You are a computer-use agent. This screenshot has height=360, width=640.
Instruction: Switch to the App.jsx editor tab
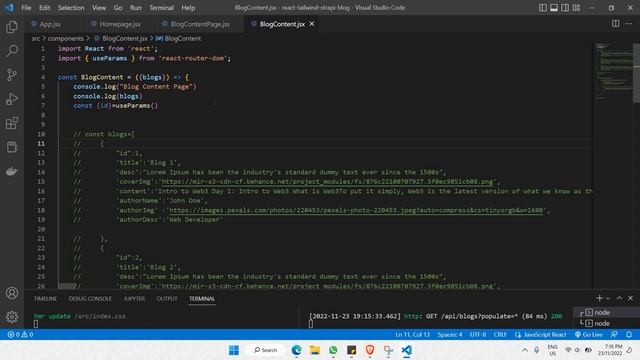click(50, 24)
